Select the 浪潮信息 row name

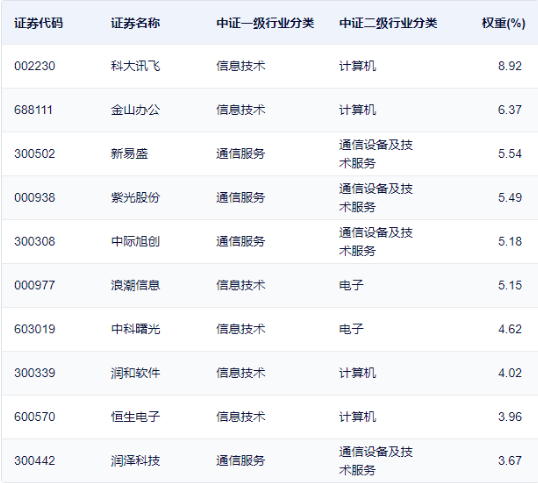coord(135,285)
